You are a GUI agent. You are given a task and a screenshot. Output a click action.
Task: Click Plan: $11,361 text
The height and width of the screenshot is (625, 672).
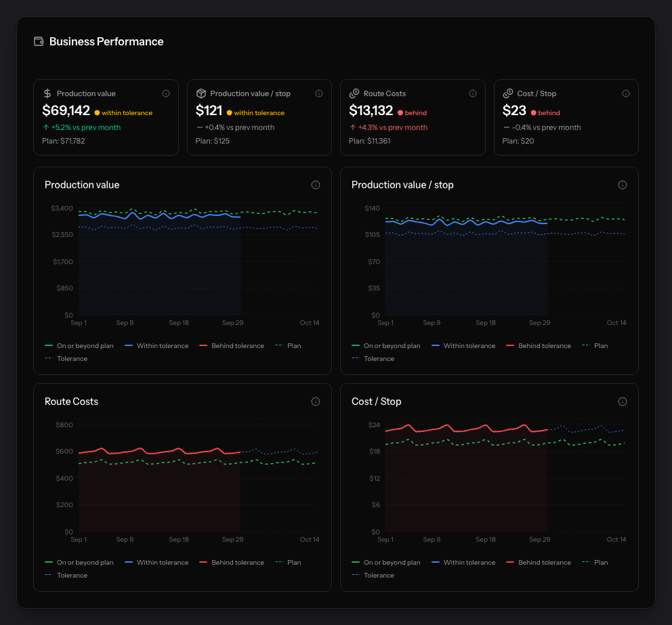click(x=369, y=141)
